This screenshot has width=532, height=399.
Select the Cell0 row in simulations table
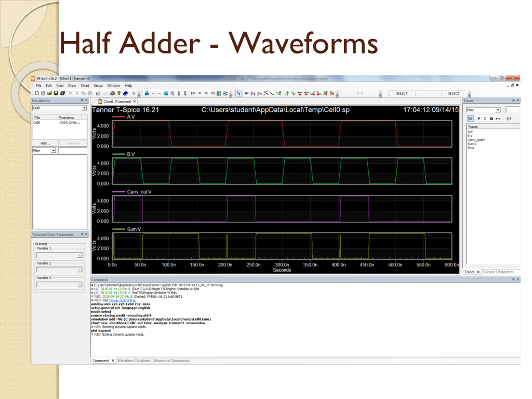click(x=60, y=123)
